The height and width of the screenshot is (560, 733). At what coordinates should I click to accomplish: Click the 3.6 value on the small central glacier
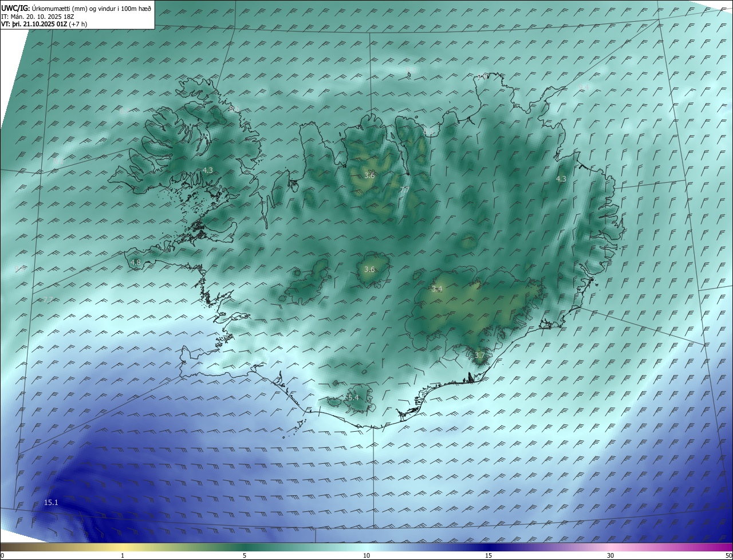click(x=369, y=270)
